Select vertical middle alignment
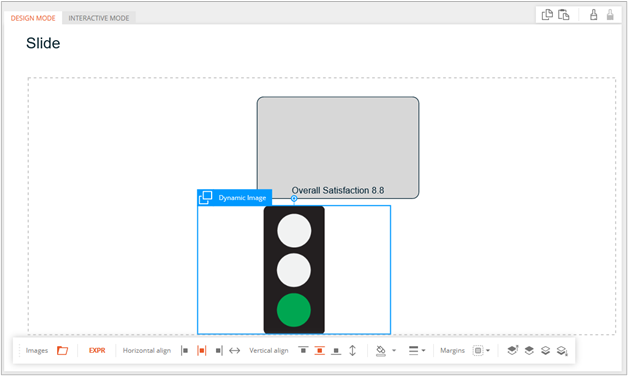628x376 pixels. [x=320, y=350]
